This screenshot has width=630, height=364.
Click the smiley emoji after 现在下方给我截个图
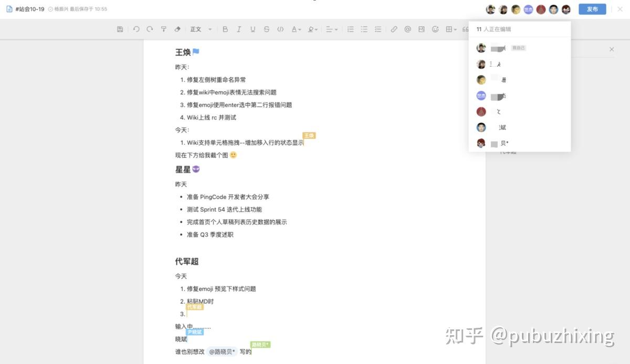pos(234,155)
